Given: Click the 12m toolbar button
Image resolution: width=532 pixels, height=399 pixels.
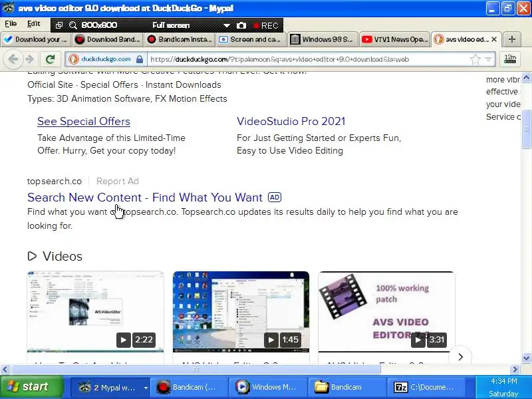Looking at the screenshot, I should [510, 59].
